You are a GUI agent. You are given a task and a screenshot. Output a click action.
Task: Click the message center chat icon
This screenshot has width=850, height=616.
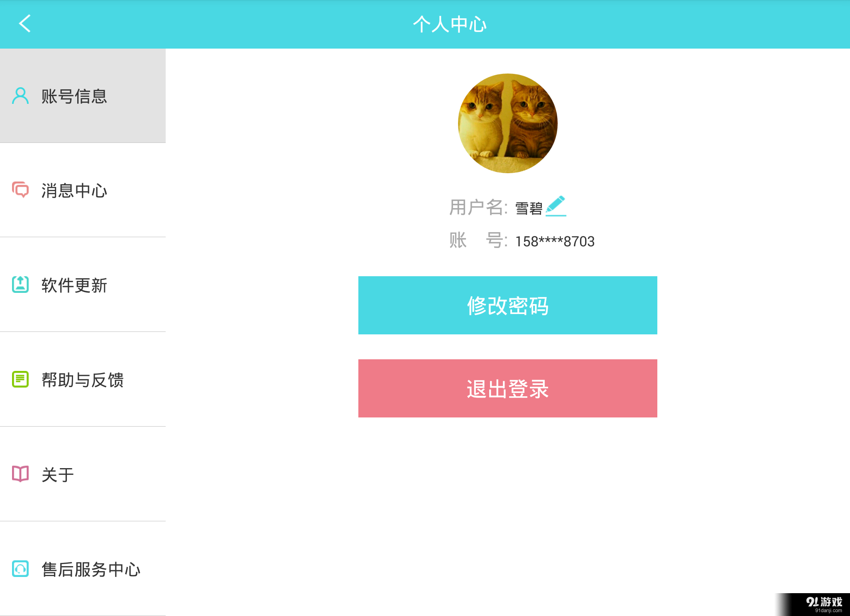pyautogui.click(x=20, y=190)
